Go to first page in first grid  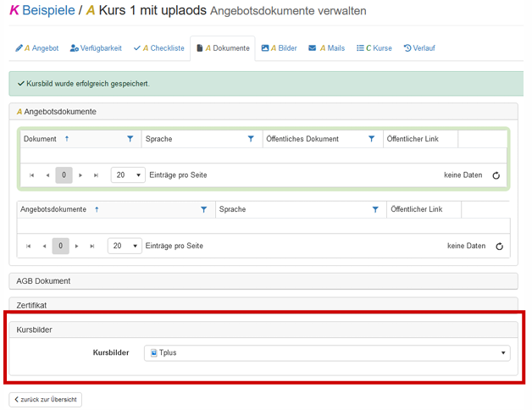[32, 175]
